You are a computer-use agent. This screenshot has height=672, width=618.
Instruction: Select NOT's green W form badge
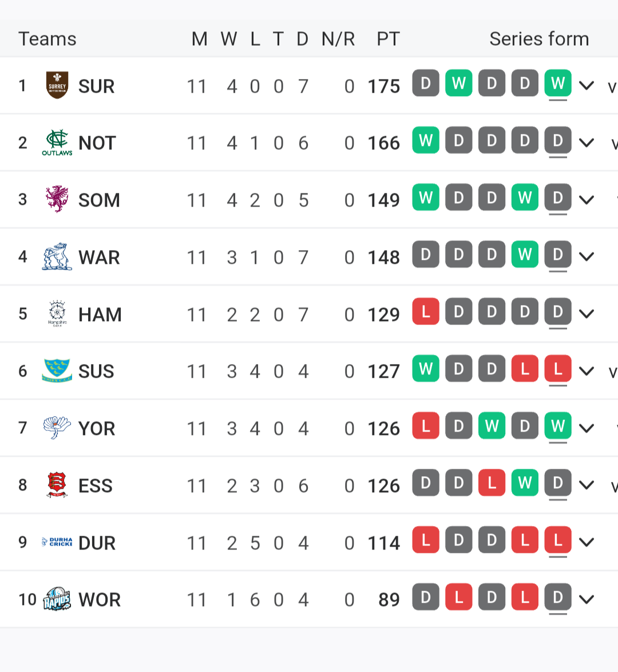[426, 140]
